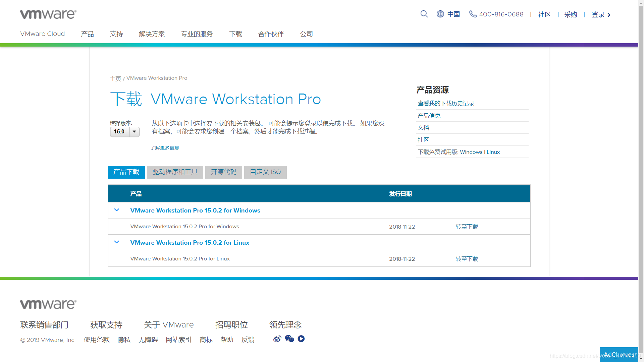
Task: Open the 合作伙伴 navigation menu
Action: coord(271,34)
